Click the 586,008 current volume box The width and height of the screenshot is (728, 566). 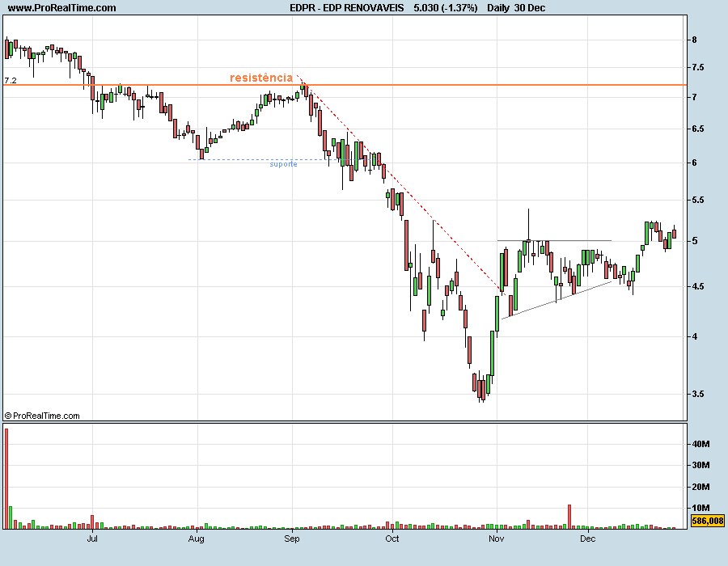pos(708,521)
